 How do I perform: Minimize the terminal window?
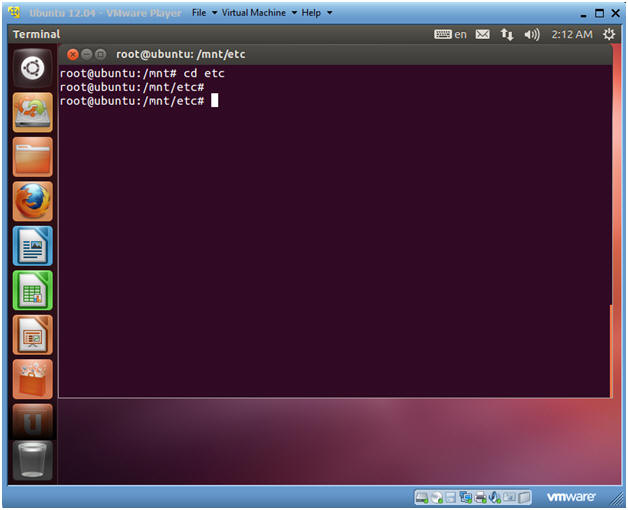pyautogui.click(x=87, y=54)
